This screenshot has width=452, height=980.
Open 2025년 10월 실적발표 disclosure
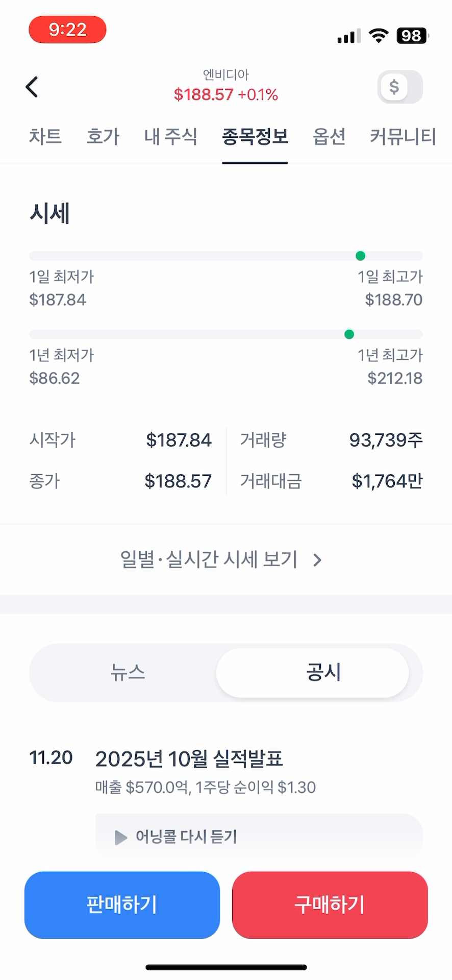pos(189,759)
